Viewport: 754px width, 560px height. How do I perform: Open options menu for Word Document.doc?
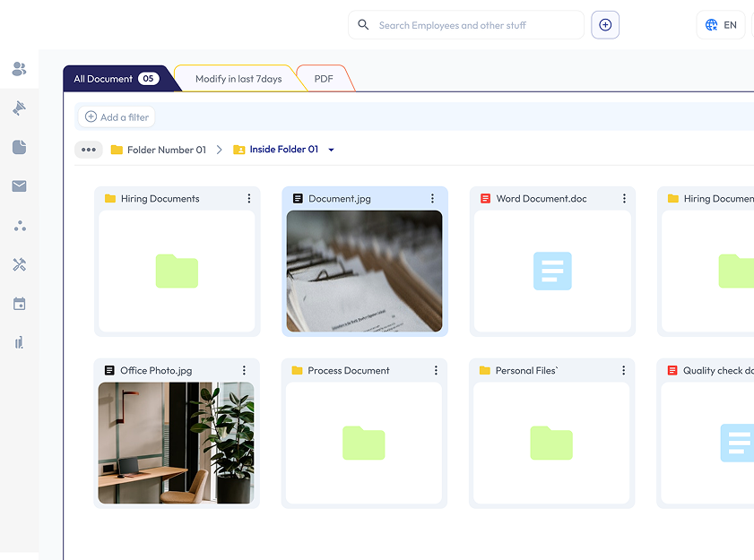tap(624, 199)
